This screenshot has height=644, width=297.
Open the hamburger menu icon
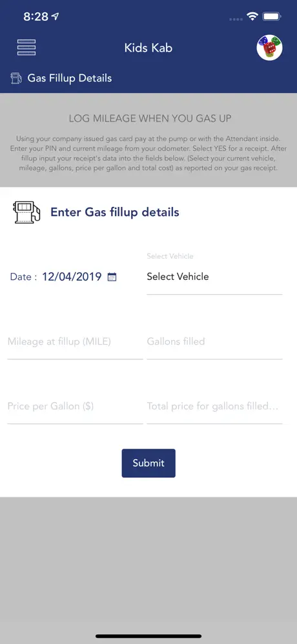(x=26, y=48)
